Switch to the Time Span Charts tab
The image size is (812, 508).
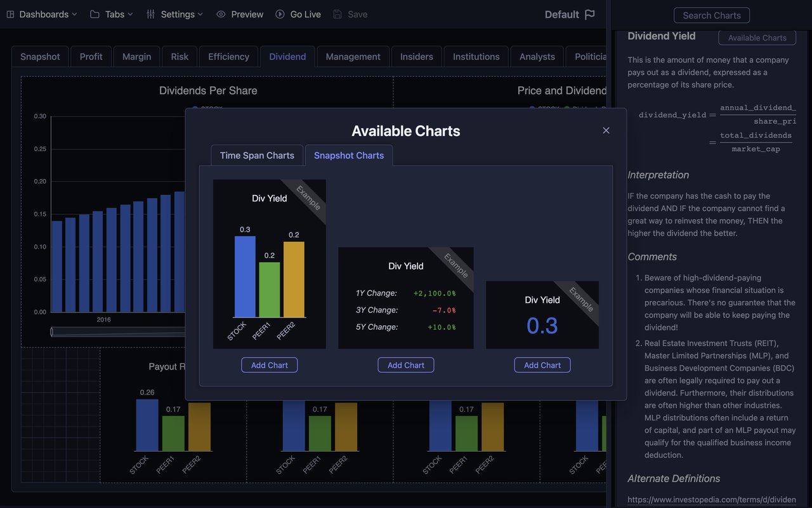[257, 156]
